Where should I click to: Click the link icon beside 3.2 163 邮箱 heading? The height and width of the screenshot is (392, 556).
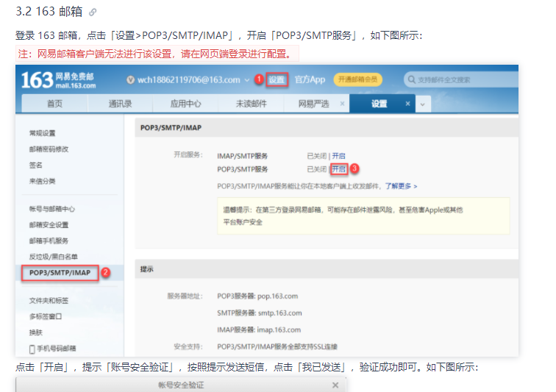[x=93, y=12]
